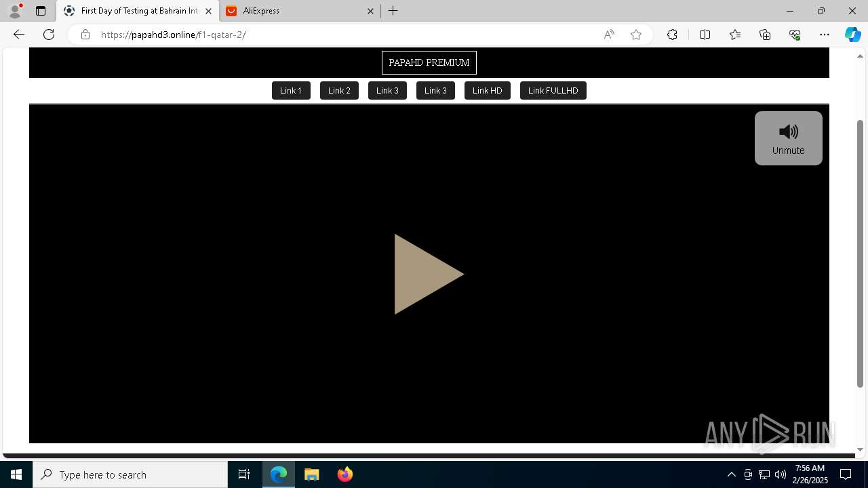Open the Extensions menu

point(672,35)
